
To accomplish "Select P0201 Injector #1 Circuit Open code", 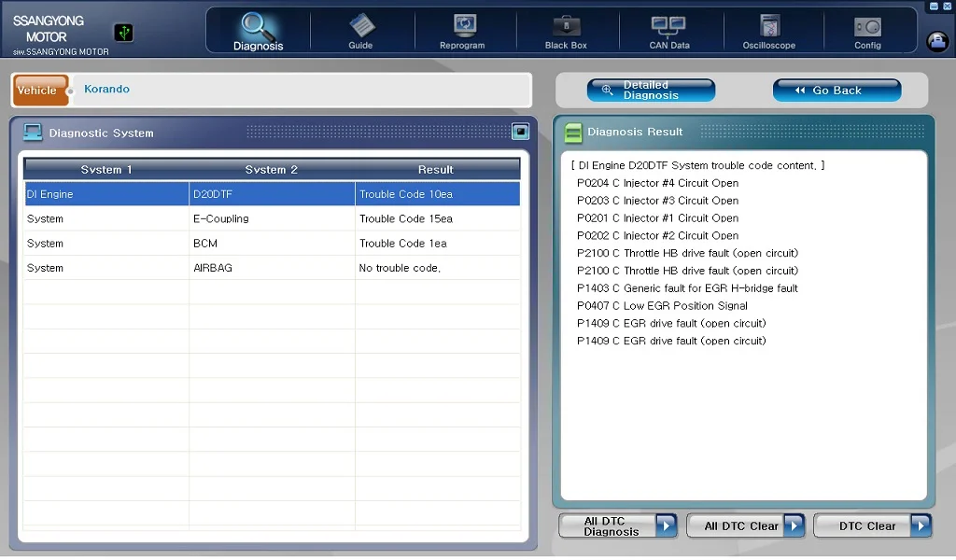I will (657, 218).
